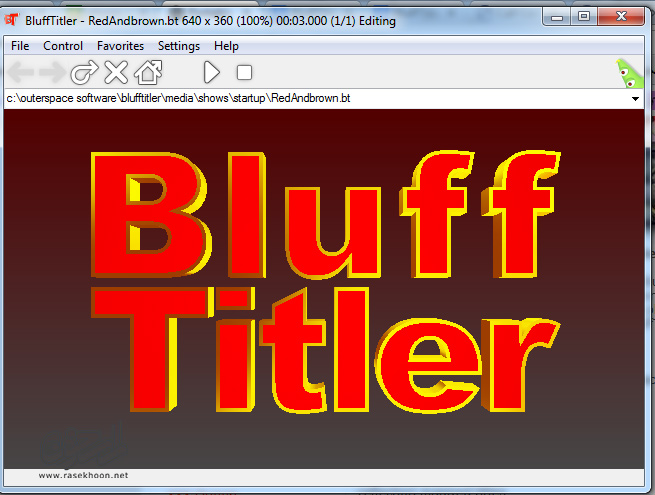Close the BluffTitler window
The height and width of the screenshot is (495, 655).
pyautogui.click(x=621, y=17)
